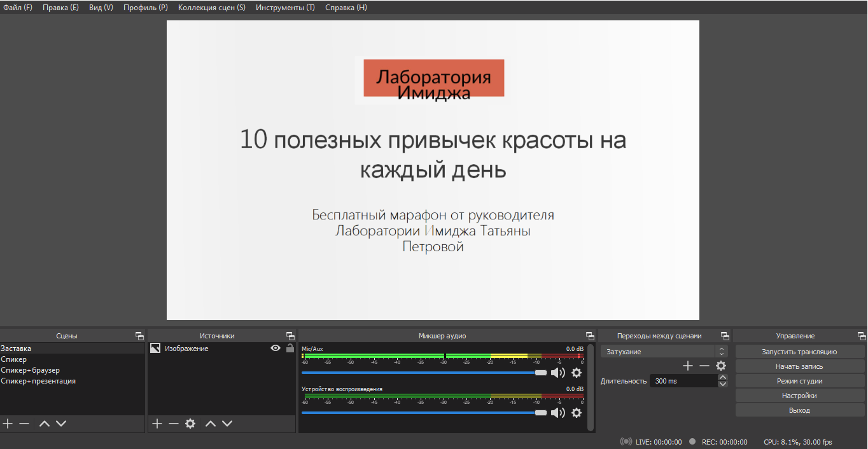
Task: Move source down with arrow icon
Action: click(x=227, y=424)
